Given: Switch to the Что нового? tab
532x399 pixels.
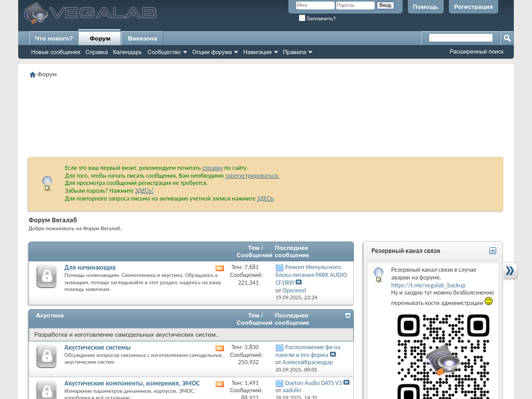Looking at the screenshot, I should 54,38.
